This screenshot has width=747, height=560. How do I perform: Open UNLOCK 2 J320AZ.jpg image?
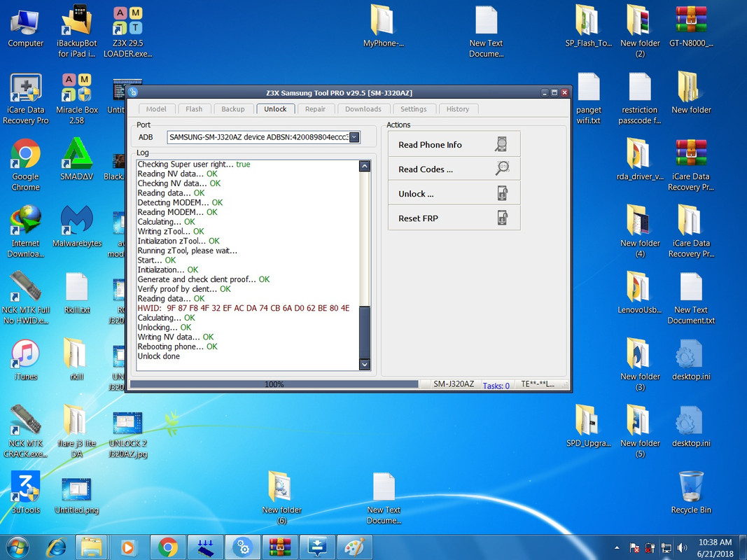point(127,434)
